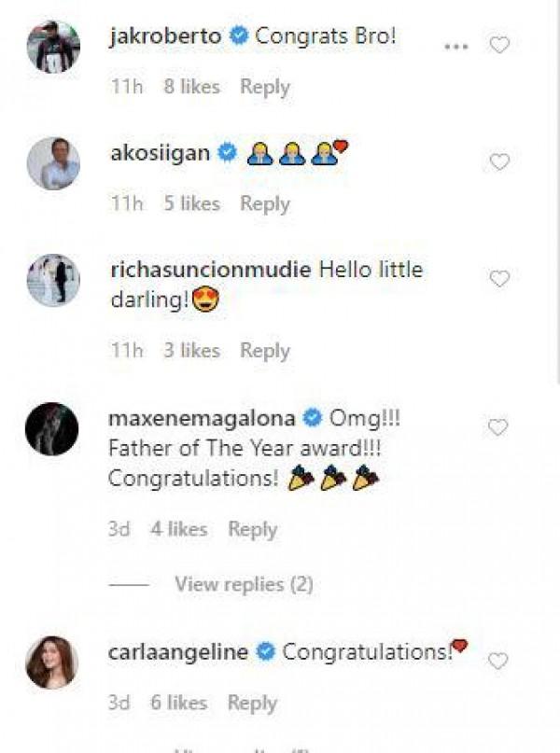Like jakroberto's comment with the heart
Screen dimensions: 560x753
(499, 45)
